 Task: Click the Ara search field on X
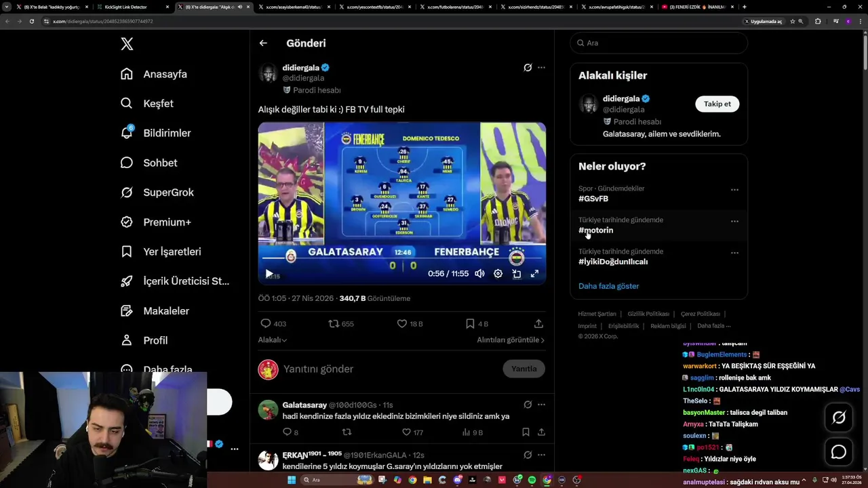[x=658, y=43]
